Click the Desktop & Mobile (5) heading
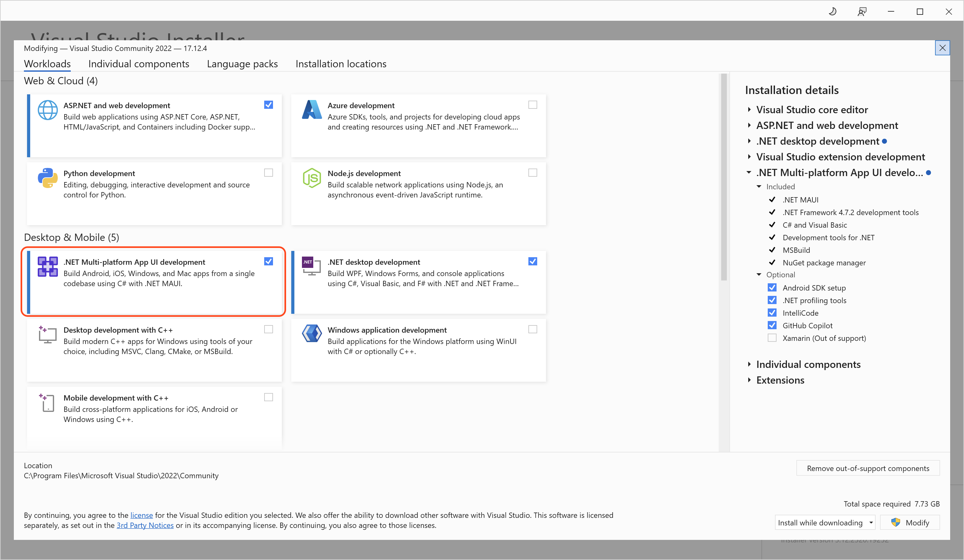 (x=71, y=237)
